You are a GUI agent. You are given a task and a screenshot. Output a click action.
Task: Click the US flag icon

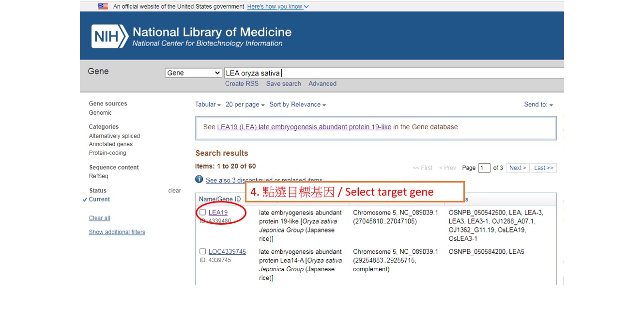click(103, 6)
